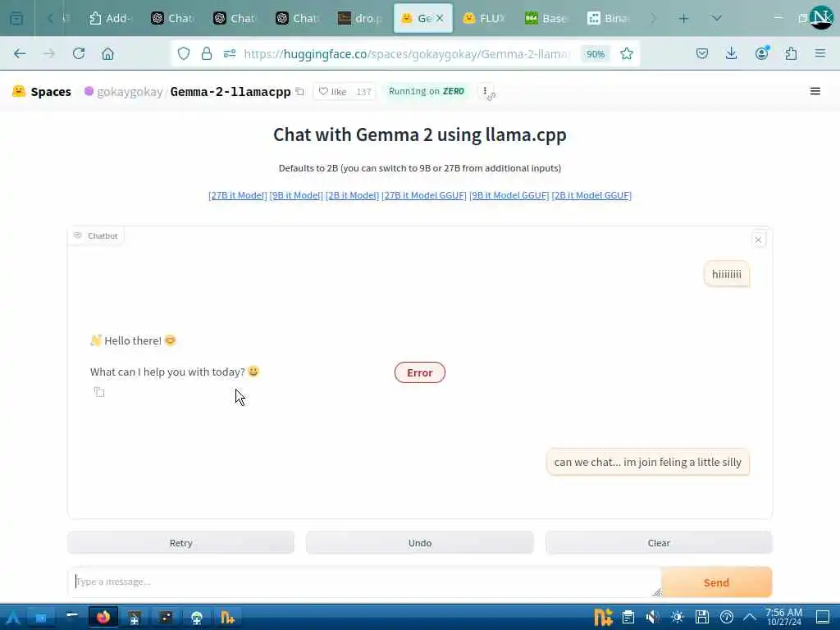Viewport: 840px width, 630px height.
Task: Reload the current page
Action: [x=79, y=53]
